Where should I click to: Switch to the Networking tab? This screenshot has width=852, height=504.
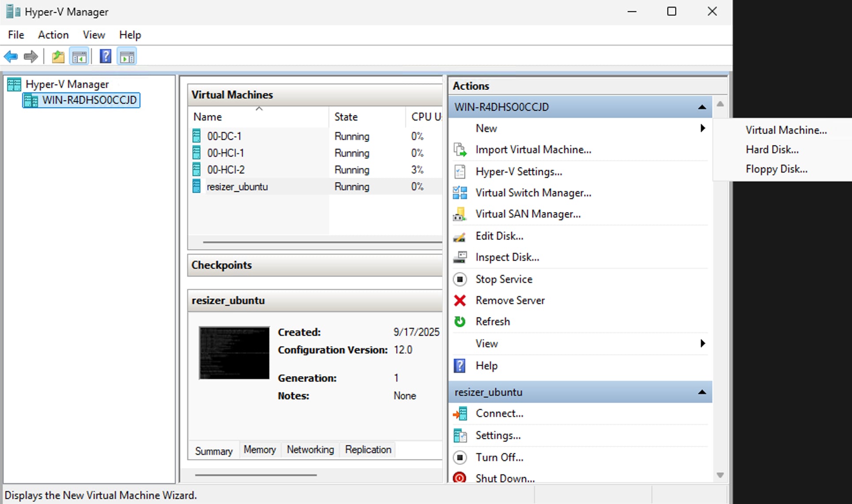[310, 450]
